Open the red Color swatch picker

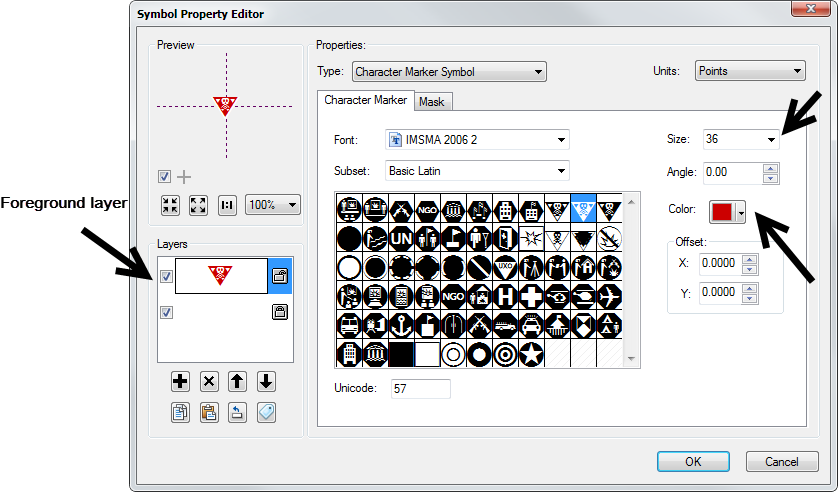(727, 212)
